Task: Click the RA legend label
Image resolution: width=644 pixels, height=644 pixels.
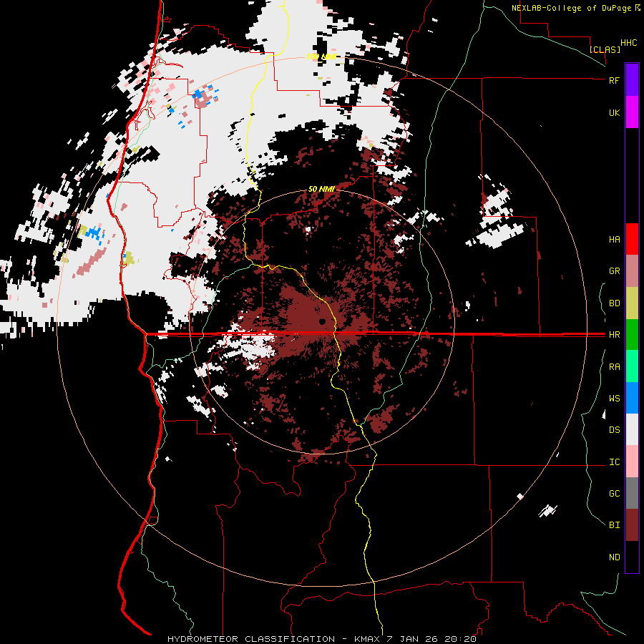Action: coord(614,367)
